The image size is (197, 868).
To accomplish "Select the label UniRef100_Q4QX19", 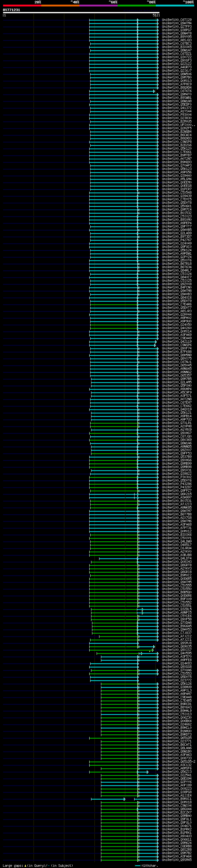I will (x=177, y=410).
